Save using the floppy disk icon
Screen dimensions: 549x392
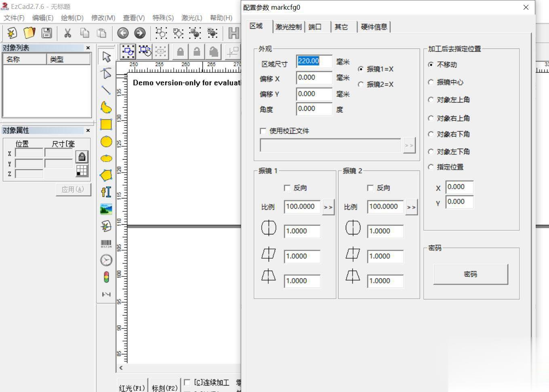tap(47, 33)
